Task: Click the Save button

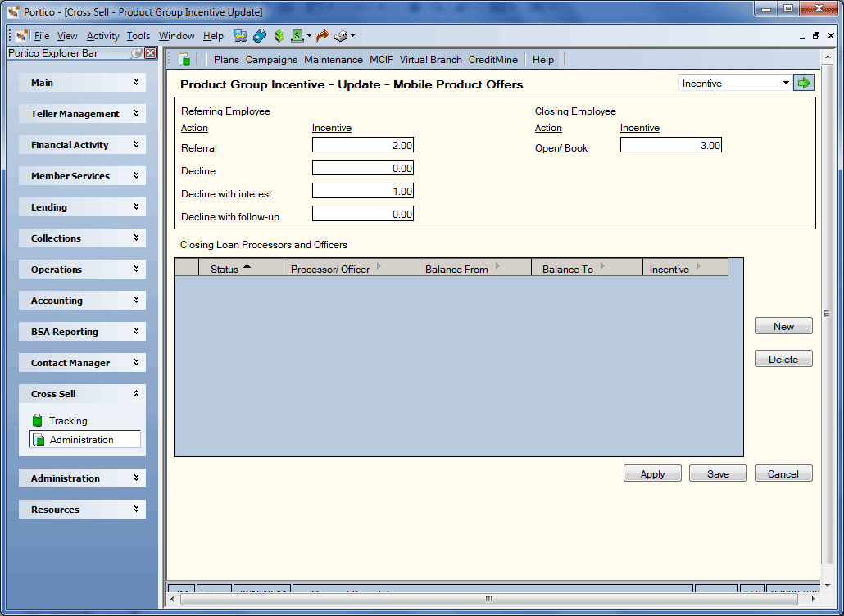Action: [x=718, y=474]
